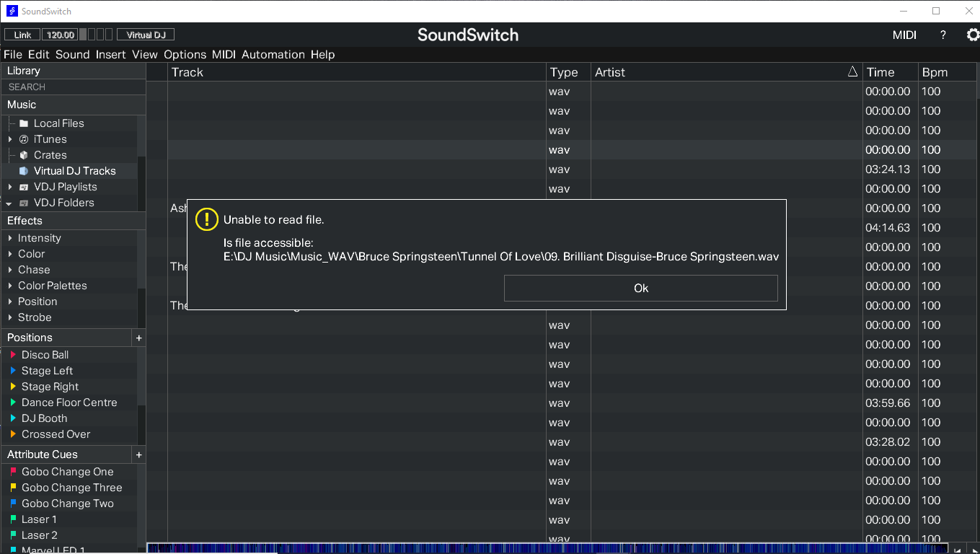Sort by the Type column header
Image resolution: width=980 pixels, height=554 pixels.
pyautogui.click(x=568, y=72)
